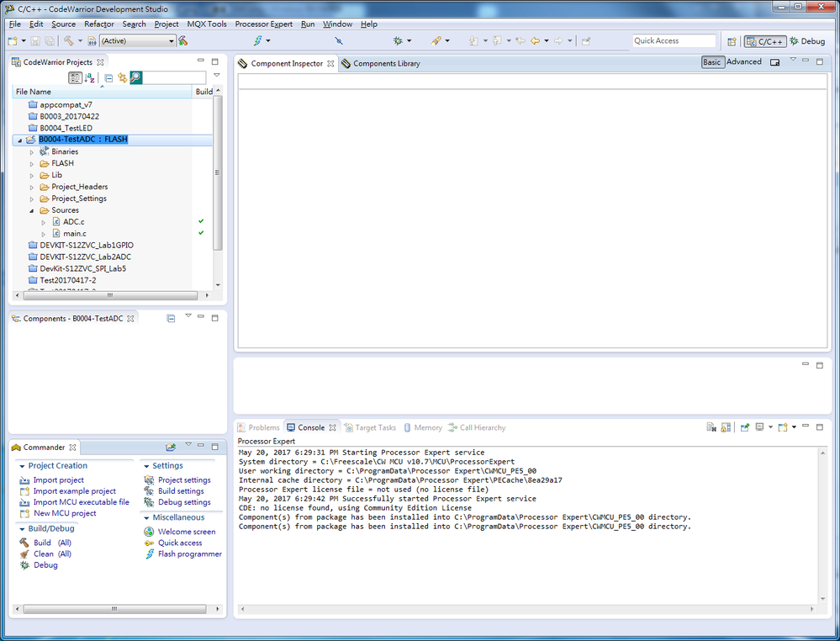Image resolution: width=840 pixels, height=641 pixels.
Task: Click the Quick Access search field
Action: (674, 40)
